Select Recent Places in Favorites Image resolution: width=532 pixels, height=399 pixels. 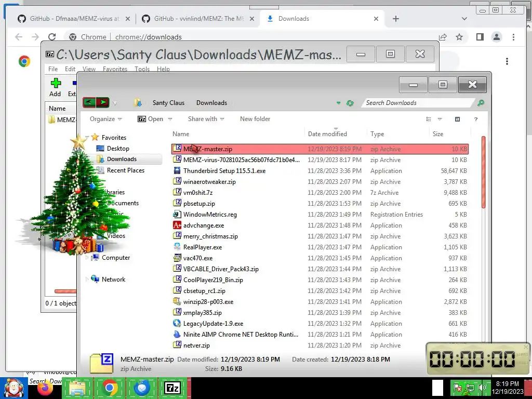[x=126, y=170]
